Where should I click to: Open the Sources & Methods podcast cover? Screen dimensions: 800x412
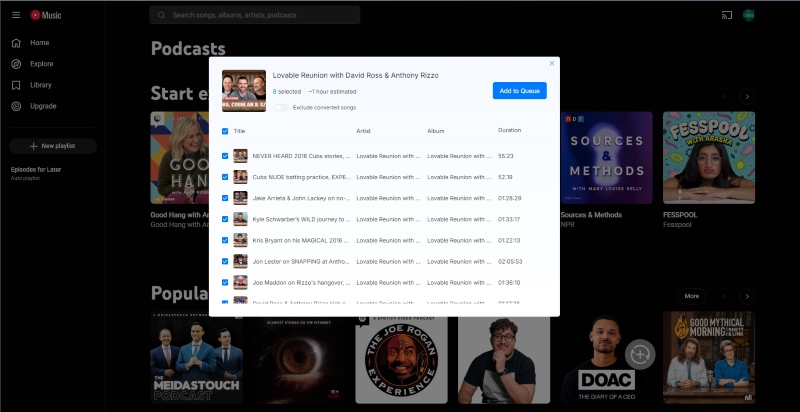(x=606, y=158)
